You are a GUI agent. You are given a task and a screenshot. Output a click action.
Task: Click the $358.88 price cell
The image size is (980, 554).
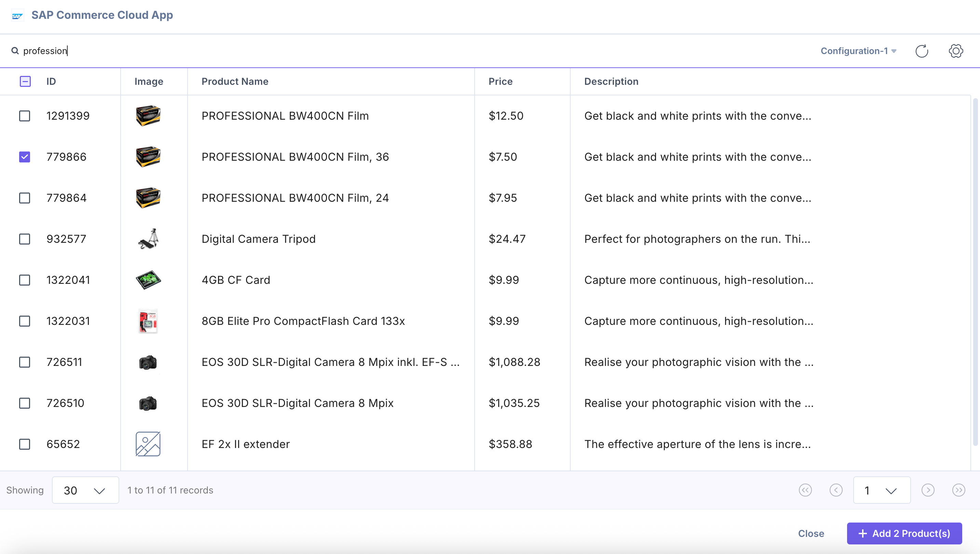[x=510, y=444]
